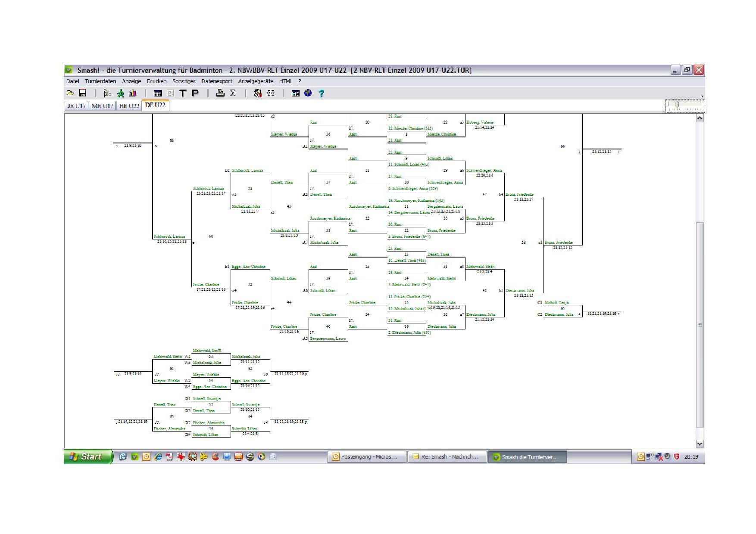Click the vertical scrollbar down arrow
Viewport: 756px width, 534px height.
pos(700,444)
